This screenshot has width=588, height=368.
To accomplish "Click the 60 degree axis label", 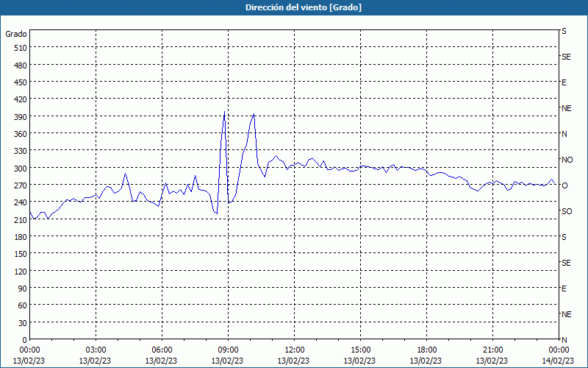I will [23, 305].
